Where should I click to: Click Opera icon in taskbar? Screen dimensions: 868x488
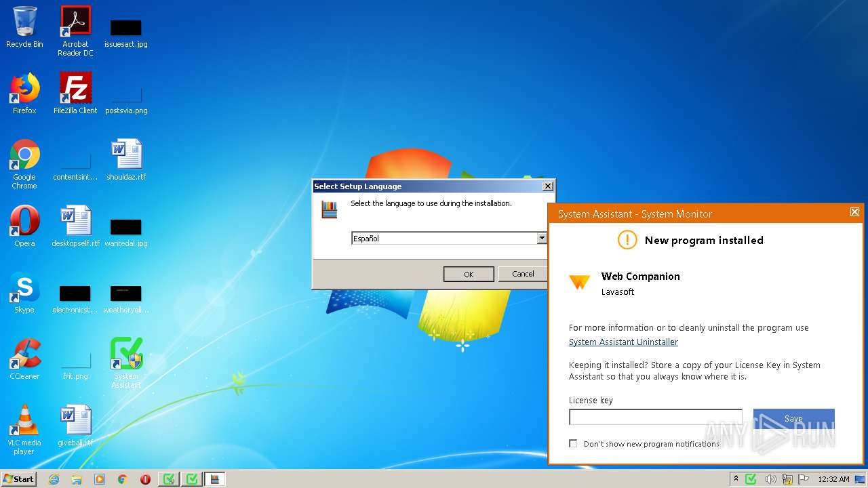(x=145, y=479)
